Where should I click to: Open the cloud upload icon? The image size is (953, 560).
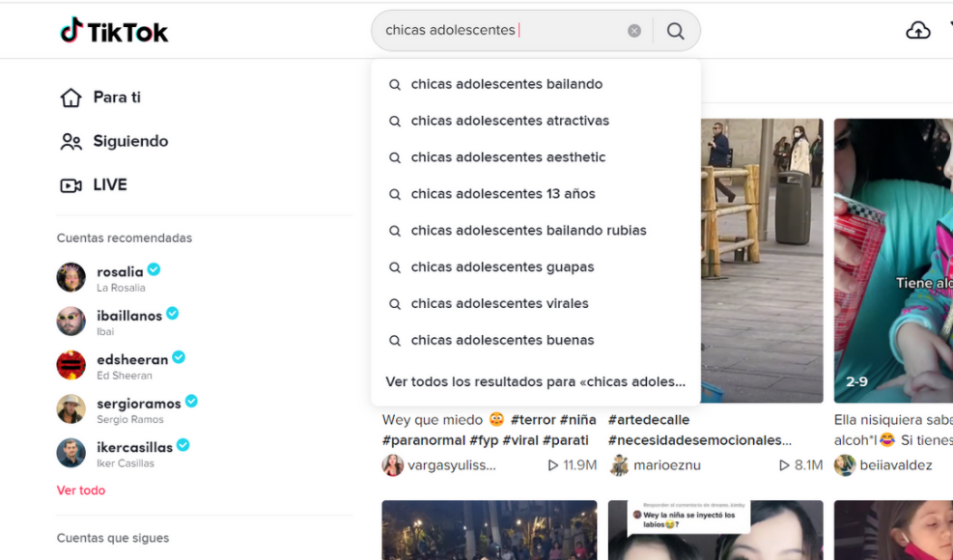coord(917,30)
